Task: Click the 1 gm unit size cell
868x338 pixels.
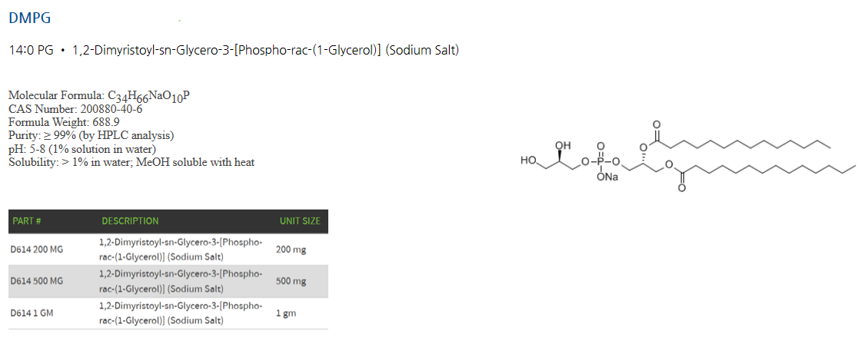Action: pyautogui.click(x=285, y=313)
